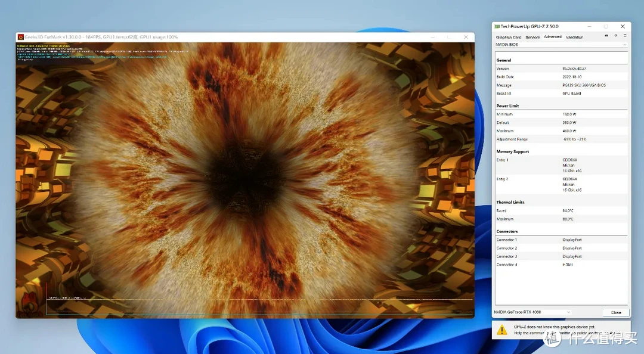Click the Power Limit Maximum row
This screenshot has height=354, width=644.
point(561,131)
